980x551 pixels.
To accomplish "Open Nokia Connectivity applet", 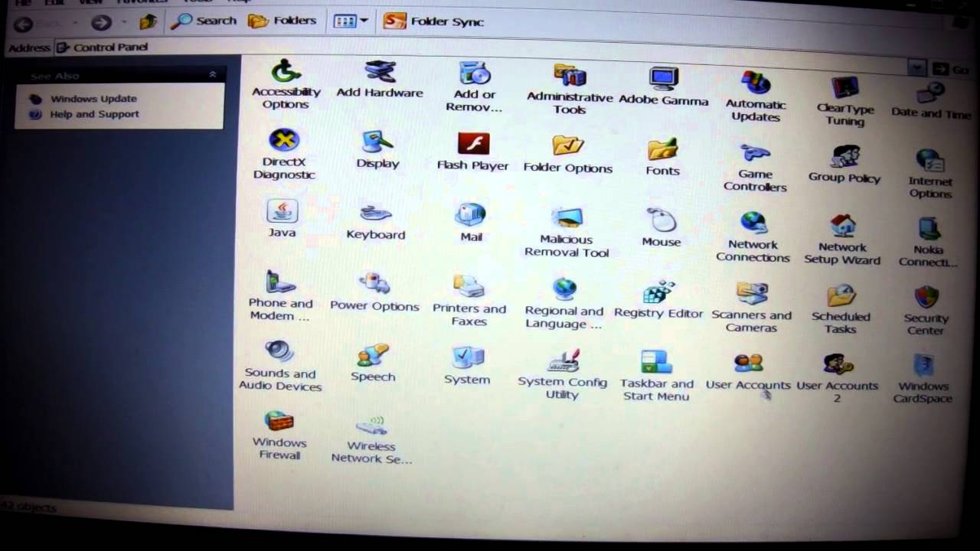I will [x=928, y=243].
